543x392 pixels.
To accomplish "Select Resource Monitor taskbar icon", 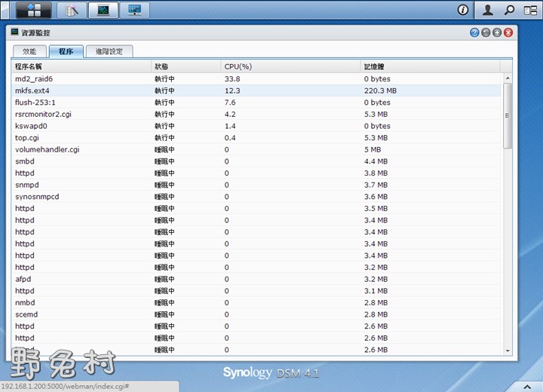I will (x=103, y=10).
